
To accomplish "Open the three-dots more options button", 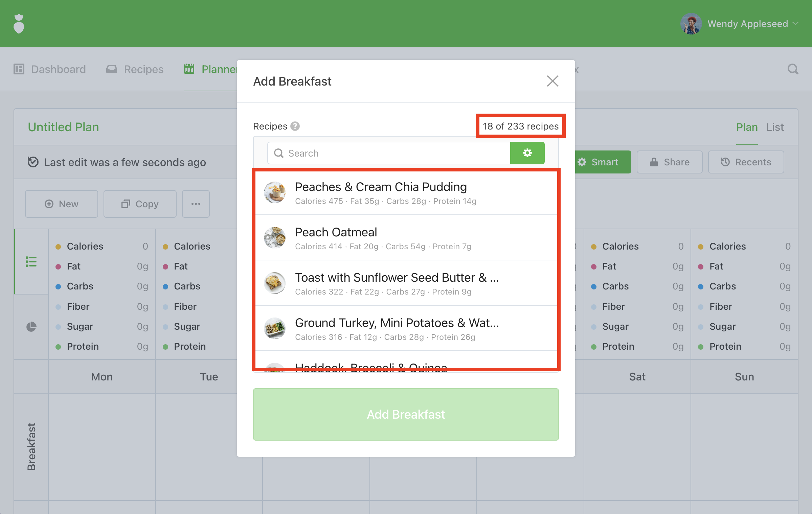I will click(x=196, y=204).
